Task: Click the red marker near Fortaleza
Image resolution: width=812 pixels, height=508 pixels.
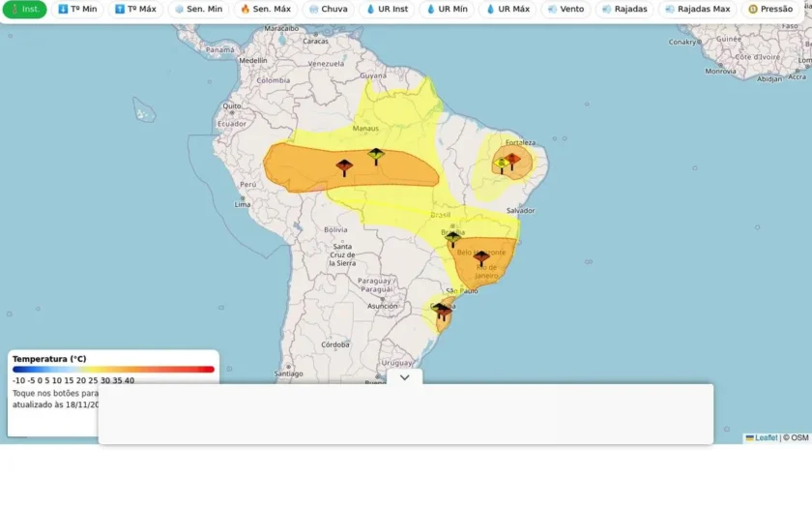Action: pyautogui.click(x=512, y=162)
